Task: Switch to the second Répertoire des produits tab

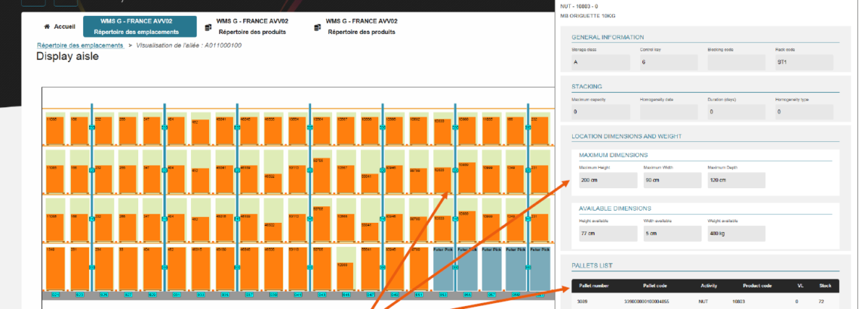Action: click(x=360, y=27)
